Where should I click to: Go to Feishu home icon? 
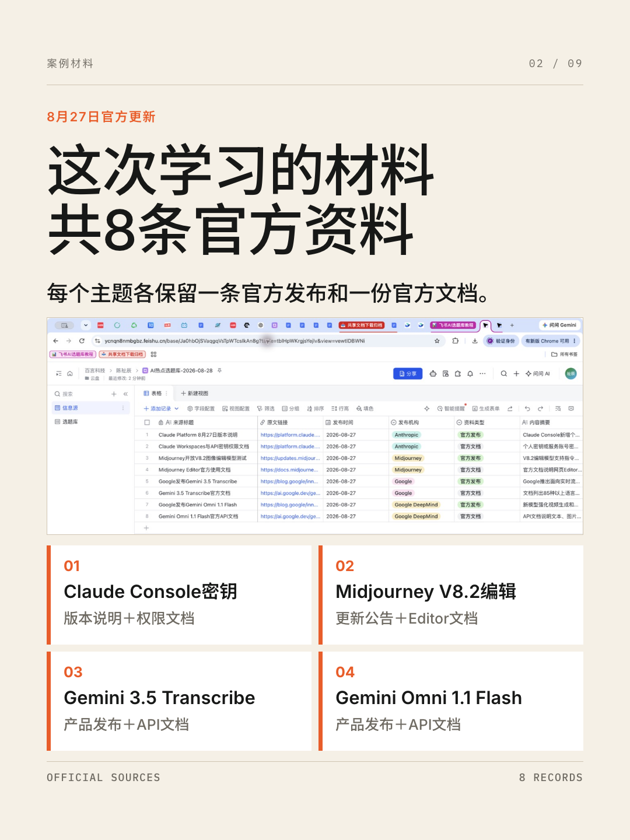70,373
